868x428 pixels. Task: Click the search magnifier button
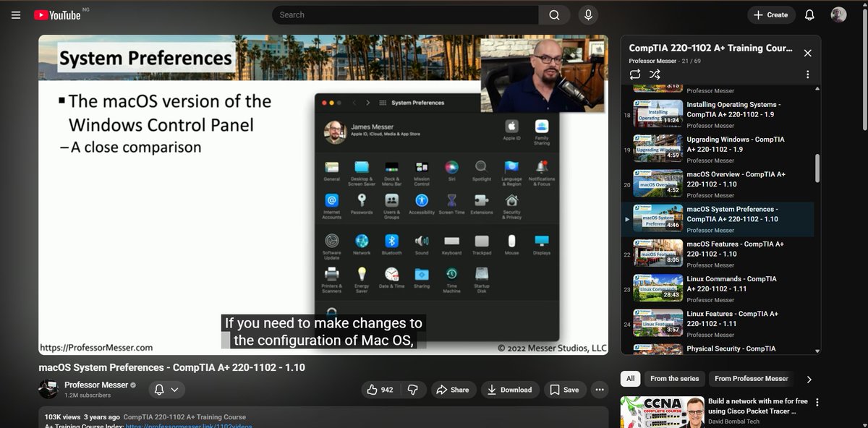tap(554, 14)
